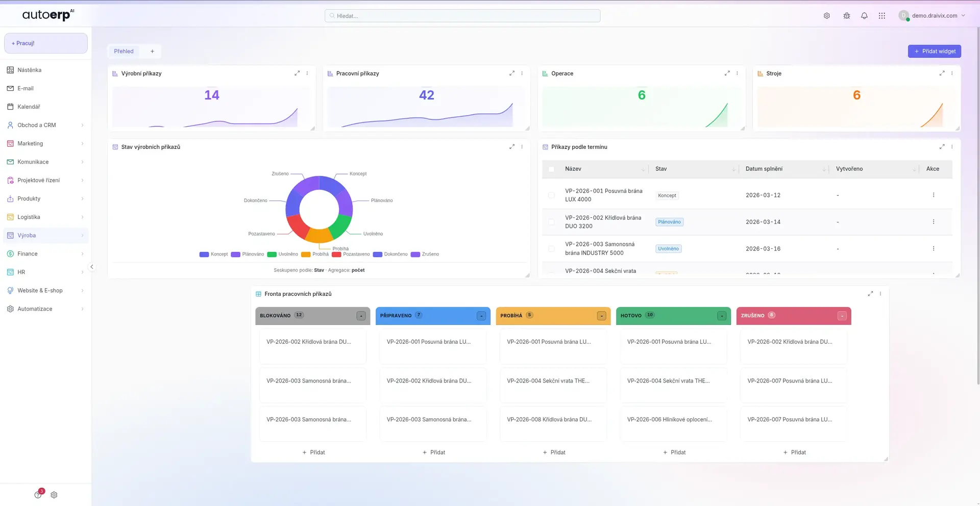
Task: Collapse the Blokováno kanban column
Action: [x=361, y=316]
